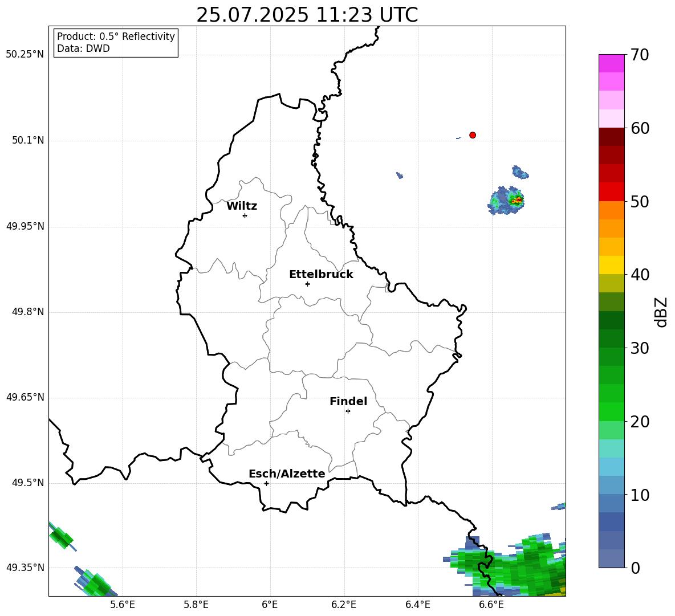Click the 50 tick on the colorbar
675x616 pixels.
click(x=639, y=201)
